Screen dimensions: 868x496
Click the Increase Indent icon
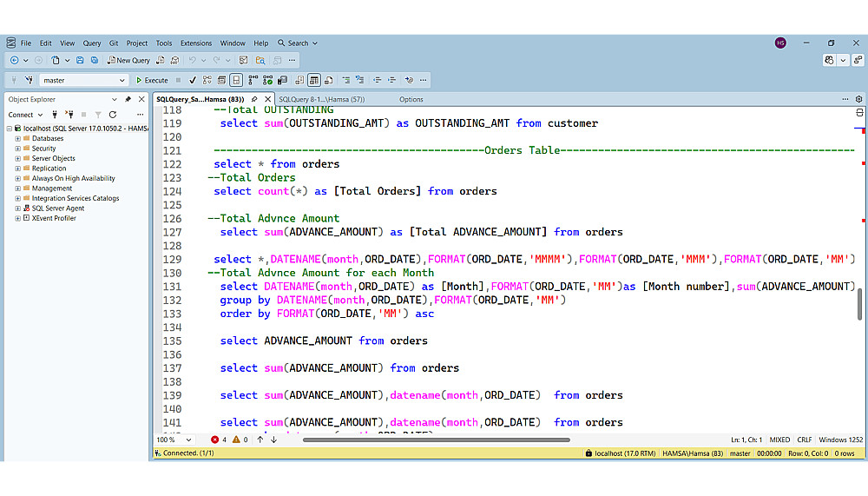[x=391, y=81]
